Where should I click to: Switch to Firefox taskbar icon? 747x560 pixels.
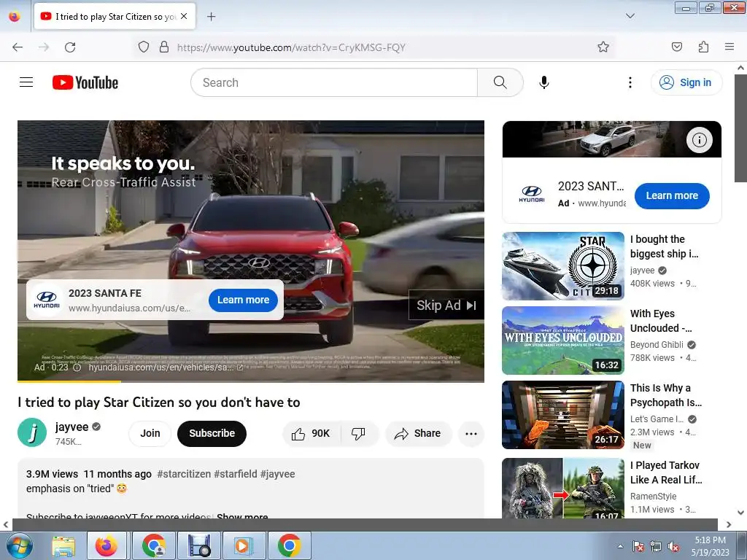pos(107,545)
